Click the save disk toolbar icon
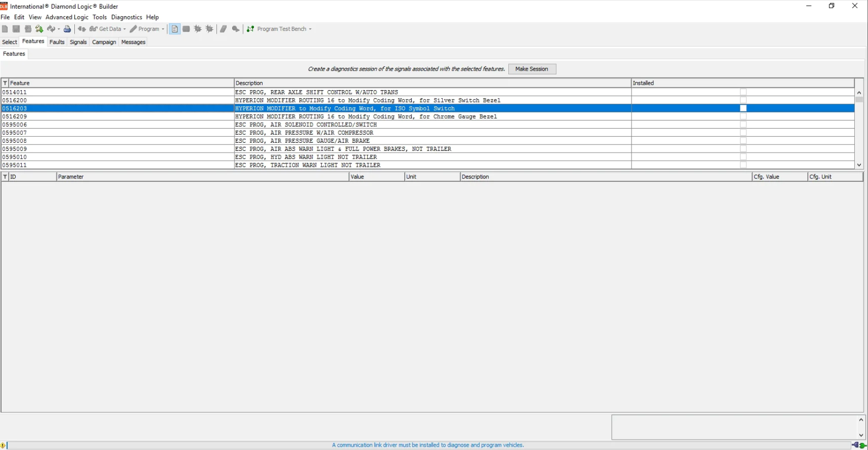The width and height of the screenshot is (868, 450). point(16,29)
